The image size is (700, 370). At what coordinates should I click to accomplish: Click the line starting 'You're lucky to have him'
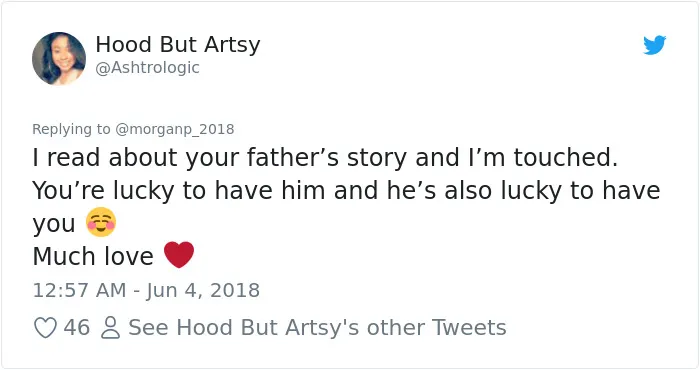[346, 191]
